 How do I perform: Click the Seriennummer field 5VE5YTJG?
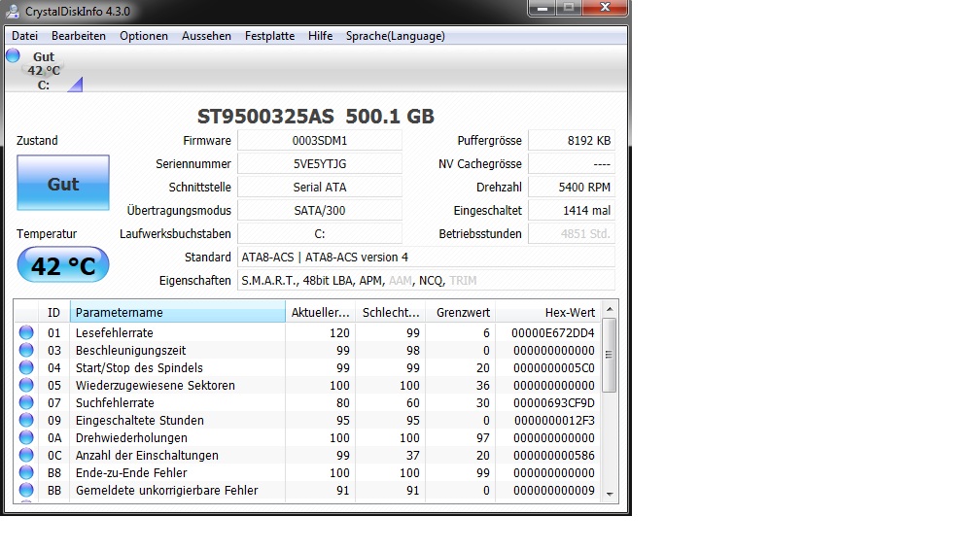(x=320, y=163)
